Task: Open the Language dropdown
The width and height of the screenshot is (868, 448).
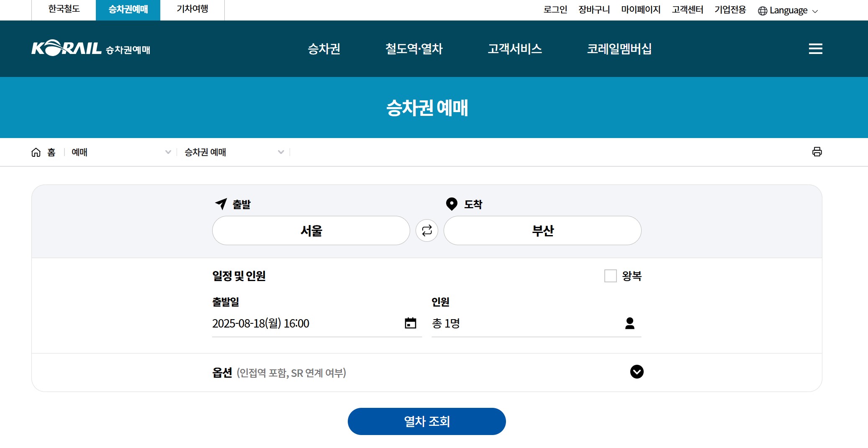Action: [x=788, y=10]
